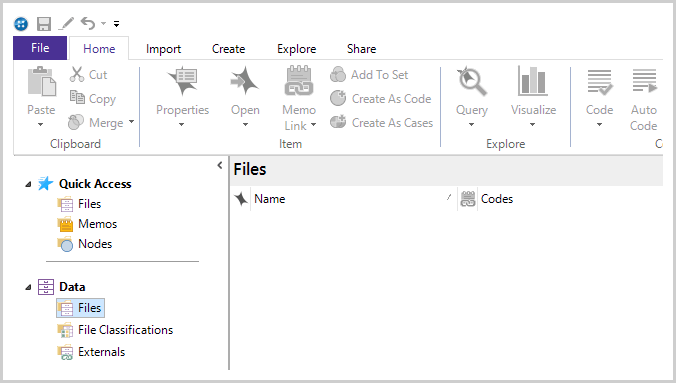Screen dimensions: 676x383
Task: Click the Create As Cases icon
Action: (x=338, y=122)
